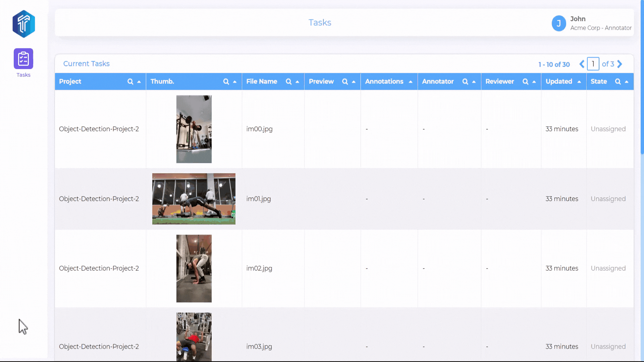
Task: Click 33 minutes in im01.jpg row
Action: tap(562, 199)
